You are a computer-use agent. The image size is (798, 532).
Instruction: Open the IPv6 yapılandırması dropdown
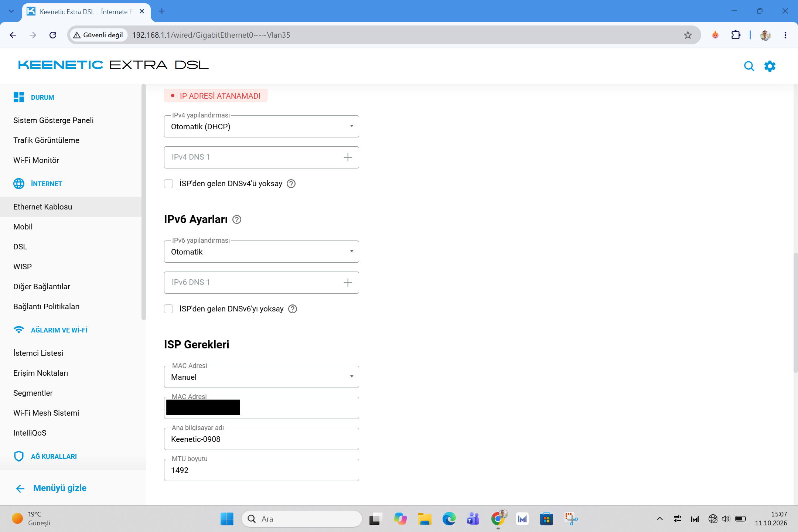pos(262,252)
